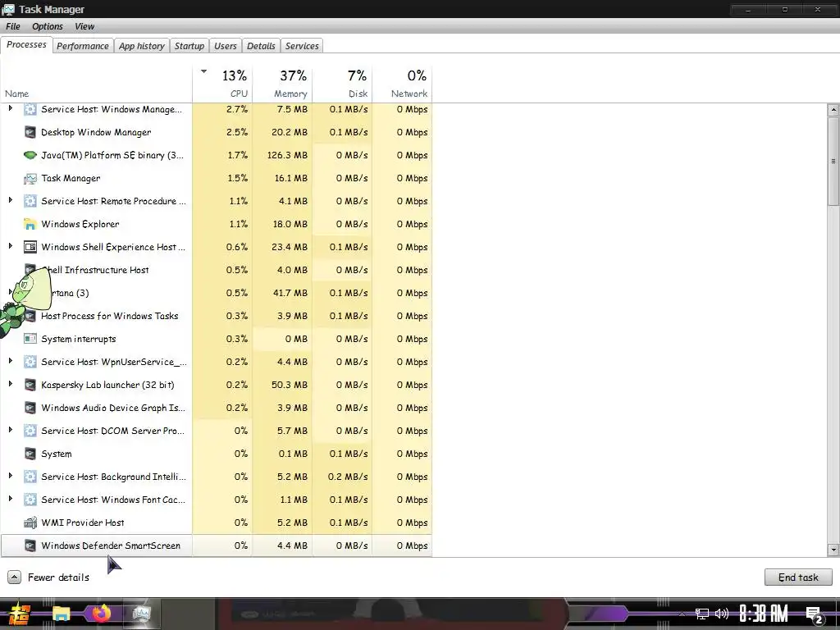The height and width of the screenshot is (630, 840).
Task: Collapse view with Fewer details arrow
Action: click(x=15, y=577)
